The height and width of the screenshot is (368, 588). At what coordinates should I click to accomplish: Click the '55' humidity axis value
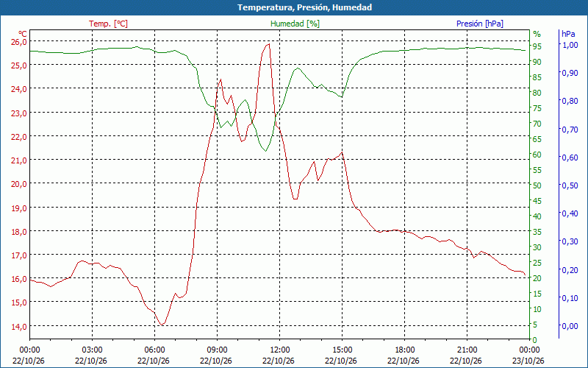[537, 170]
